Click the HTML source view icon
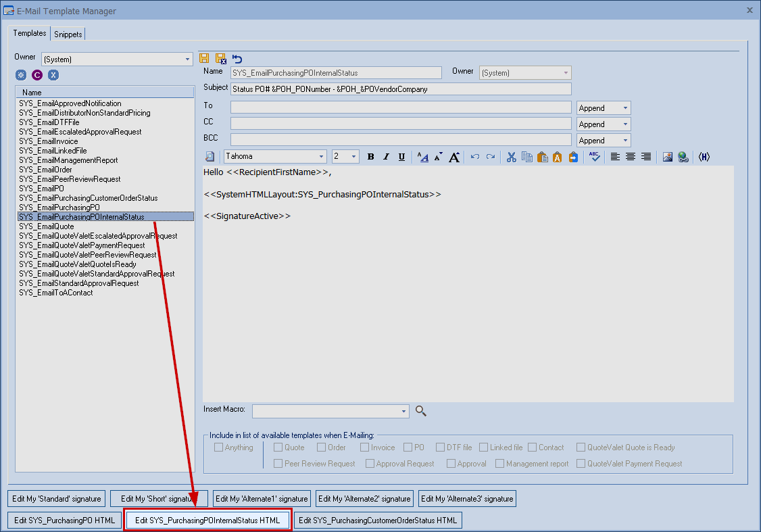The height and width of the screenshot is (532, 761). click(704, 157)
